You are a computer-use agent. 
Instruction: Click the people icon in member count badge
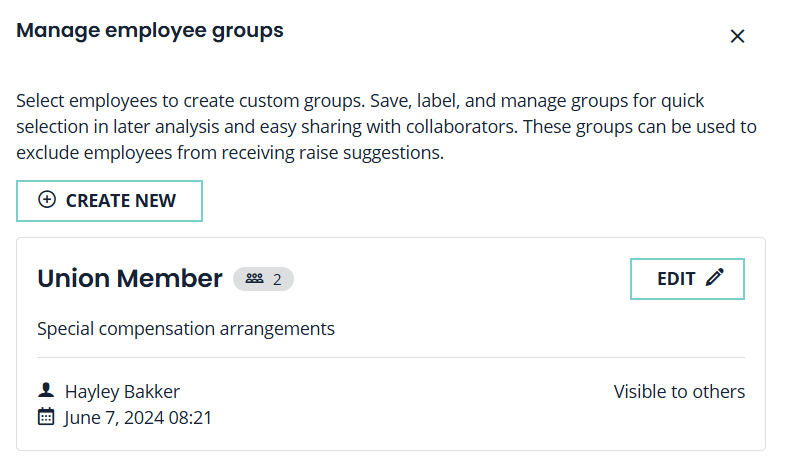click(x=254, y=279)
